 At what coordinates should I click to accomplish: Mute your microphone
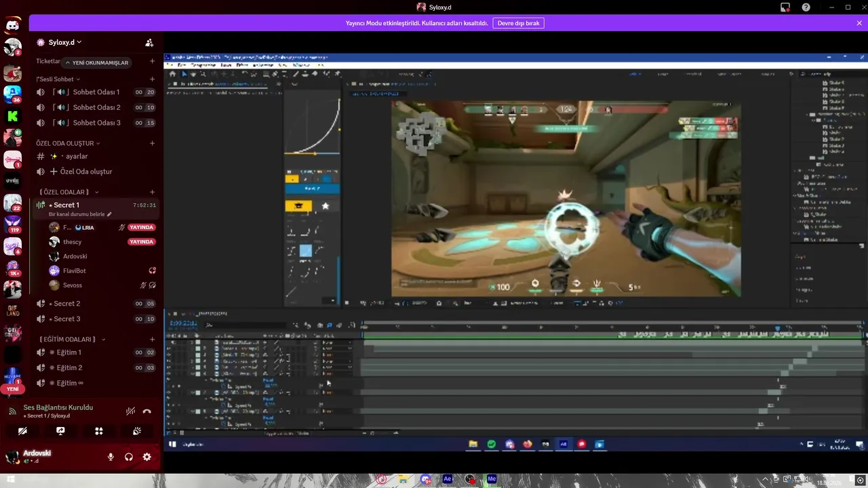pyautogui.click(x=111, y=457)
